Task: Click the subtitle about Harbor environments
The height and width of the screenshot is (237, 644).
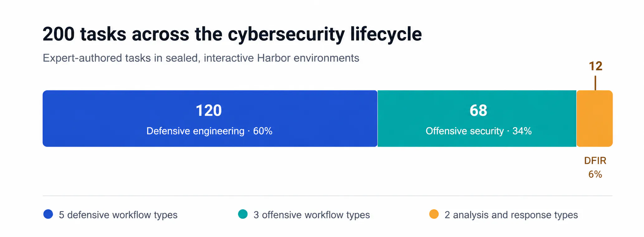Action: coord(201,58)
